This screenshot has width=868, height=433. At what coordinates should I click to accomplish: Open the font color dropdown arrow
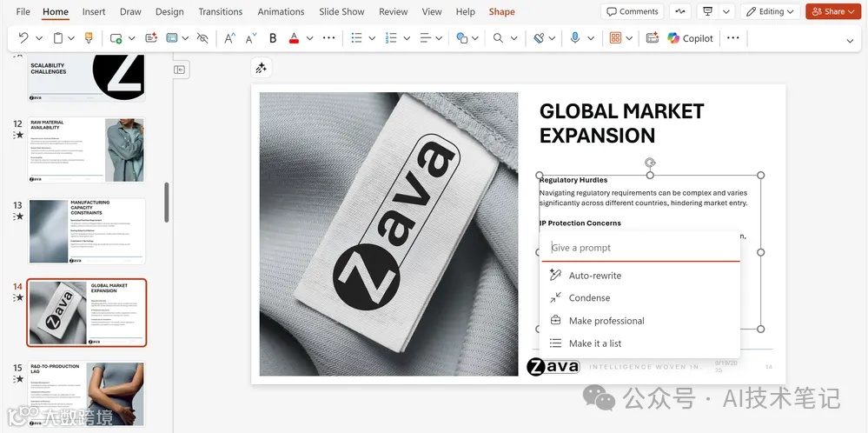click(x=310, y=38)
